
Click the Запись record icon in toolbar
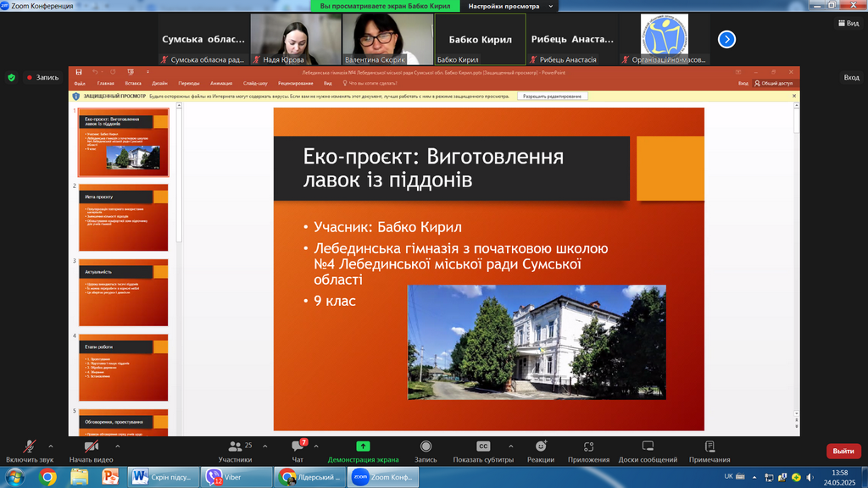426,451
